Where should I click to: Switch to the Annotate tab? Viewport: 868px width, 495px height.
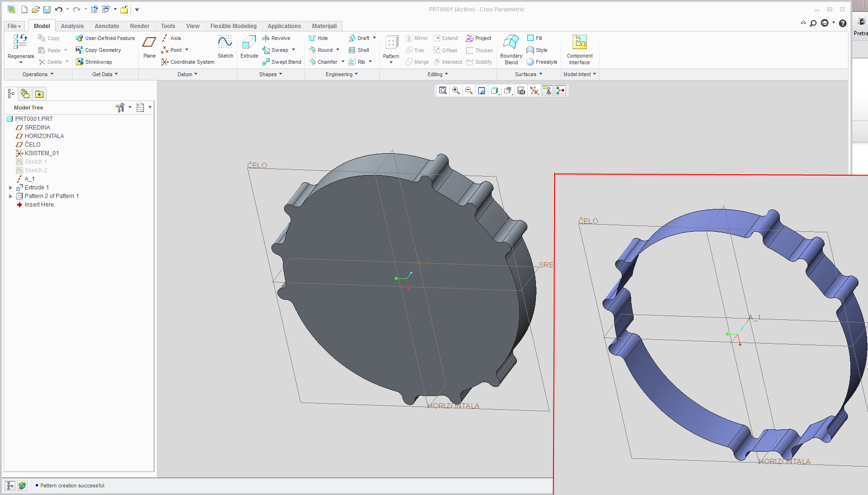point(107,26)
